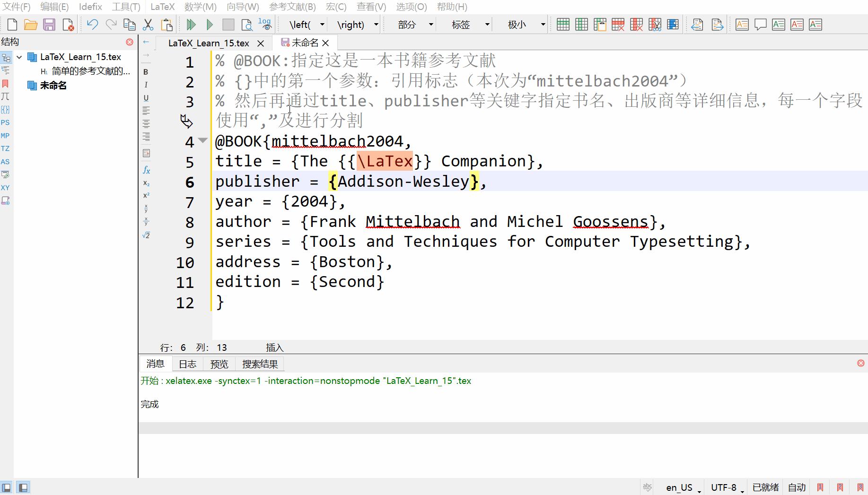Screen dimensions: 868x495
Task: Apply italic formatting in side toolbar
Action: point(146,85)
